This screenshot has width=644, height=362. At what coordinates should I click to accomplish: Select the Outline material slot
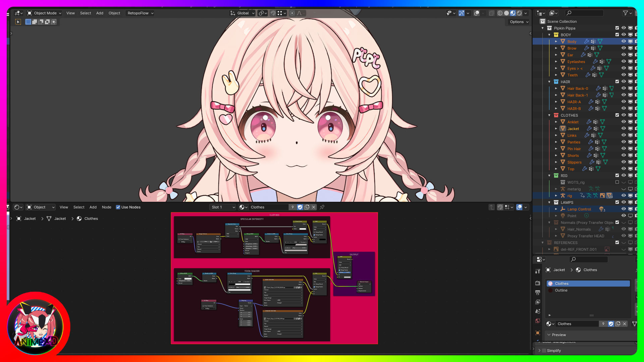561,290
